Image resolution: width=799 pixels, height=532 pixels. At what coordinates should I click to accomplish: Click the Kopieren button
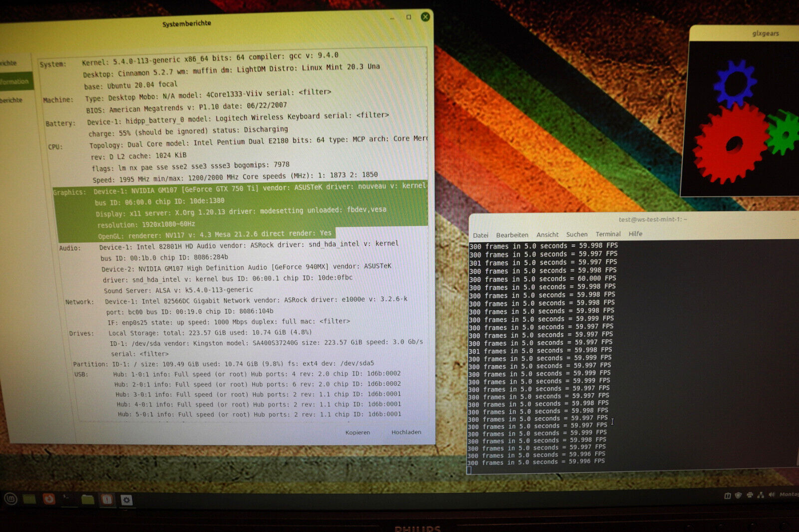(358, 433)
